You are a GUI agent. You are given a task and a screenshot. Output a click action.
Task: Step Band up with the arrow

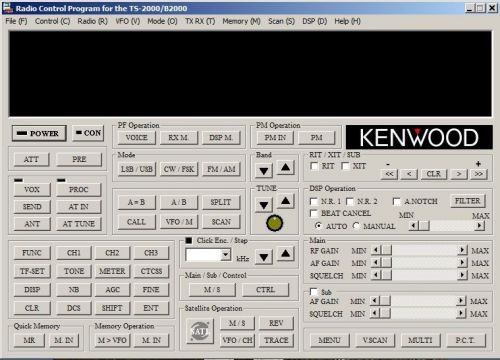(285, 168)
